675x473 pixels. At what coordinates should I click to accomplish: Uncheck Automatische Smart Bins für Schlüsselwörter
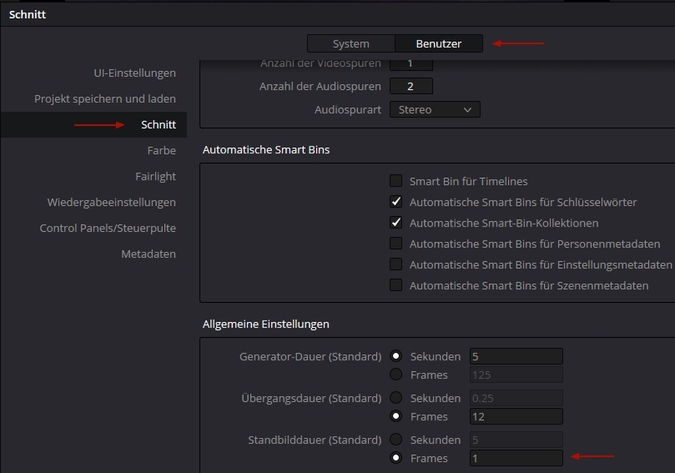point(396,202)
